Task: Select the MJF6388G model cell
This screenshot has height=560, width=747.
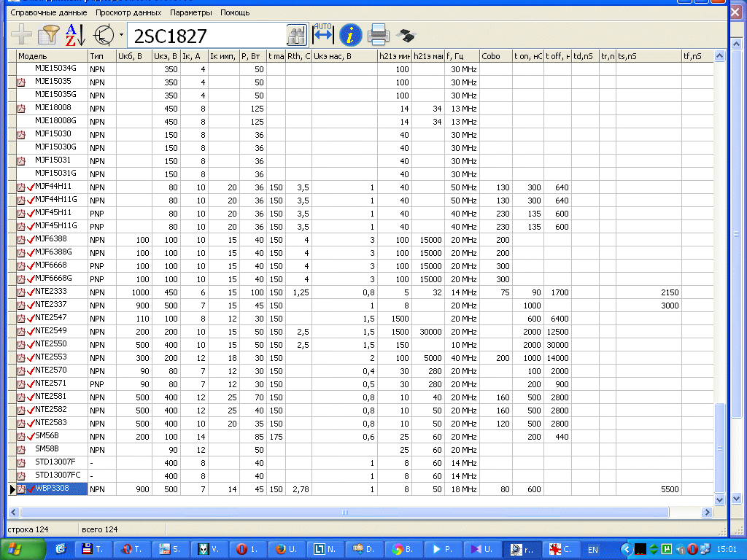Action: pyautogui.click(x=53, y=252)
